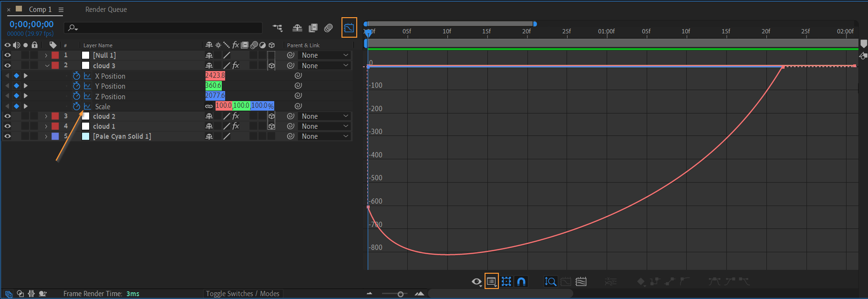Open Comp 1 panel menu
868x299 pixels.
tap(61, 10)
